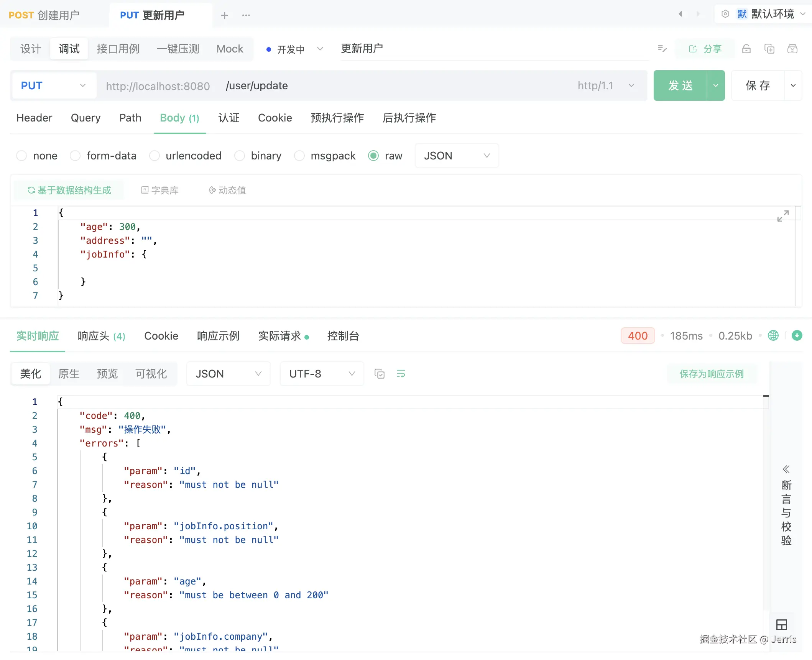Click the globe network icon
The height and width of the screenshot is (660, 812).
pos(773,336)
